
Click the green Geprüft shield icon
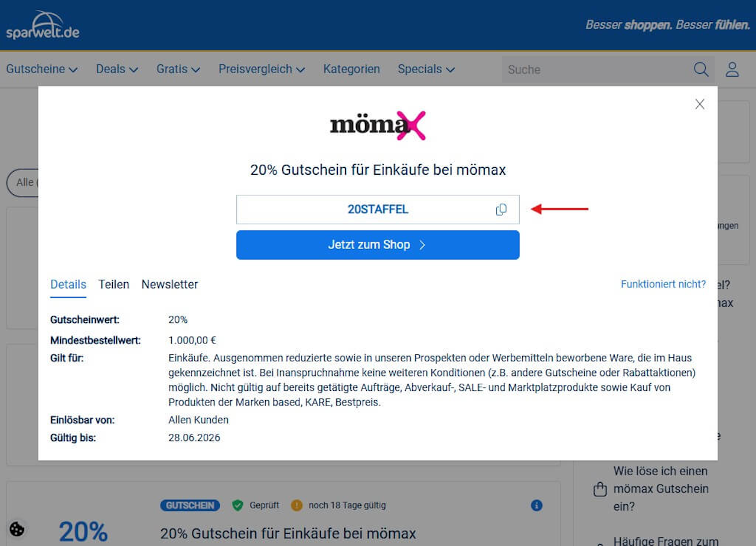coord(237,505)
